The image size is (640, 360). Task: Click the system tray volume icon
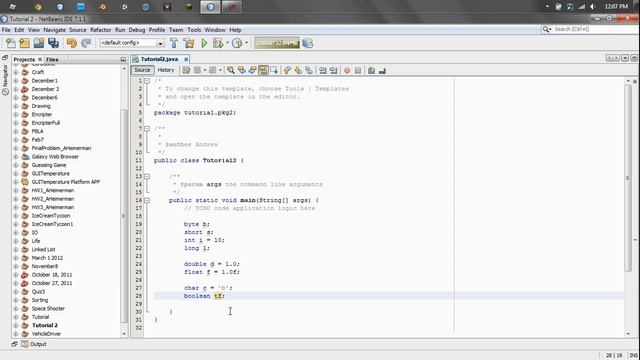click(592, 7)
